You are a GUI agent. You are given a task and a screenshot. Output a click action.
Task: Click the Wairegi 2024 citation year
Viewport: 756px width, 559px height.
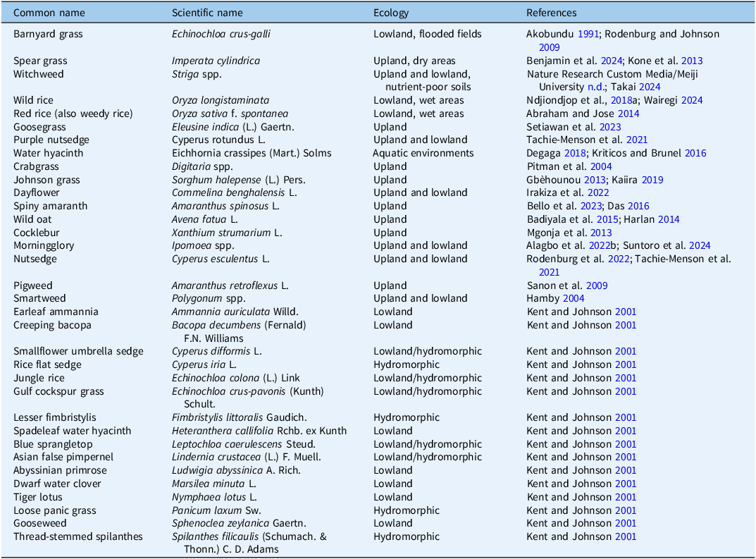tap(692, 100)
